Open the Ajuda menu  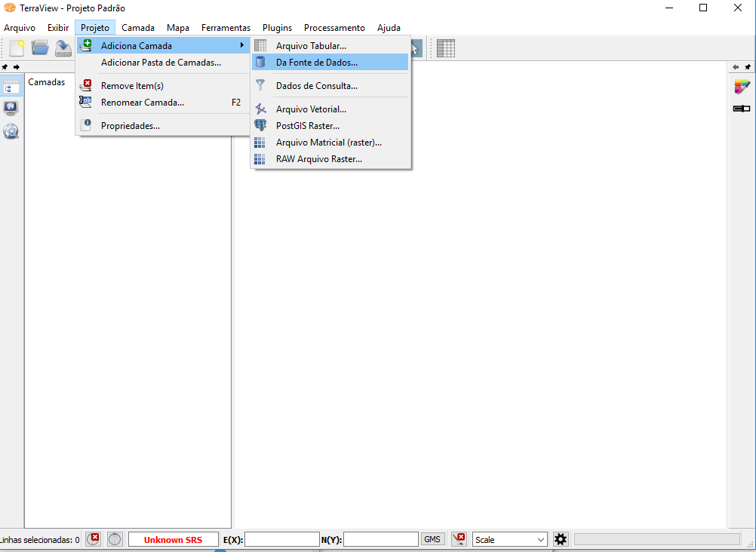click(x=389, y=28)
